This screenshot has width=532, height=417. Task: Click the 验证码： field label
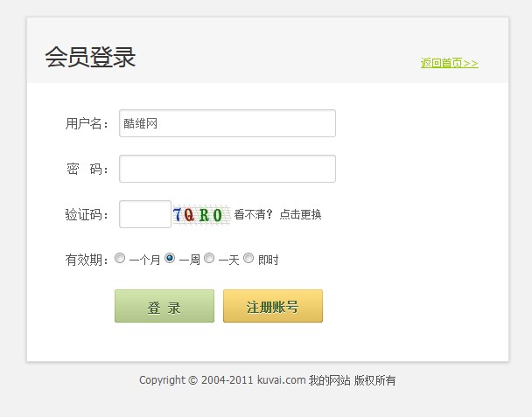[88, 215]
